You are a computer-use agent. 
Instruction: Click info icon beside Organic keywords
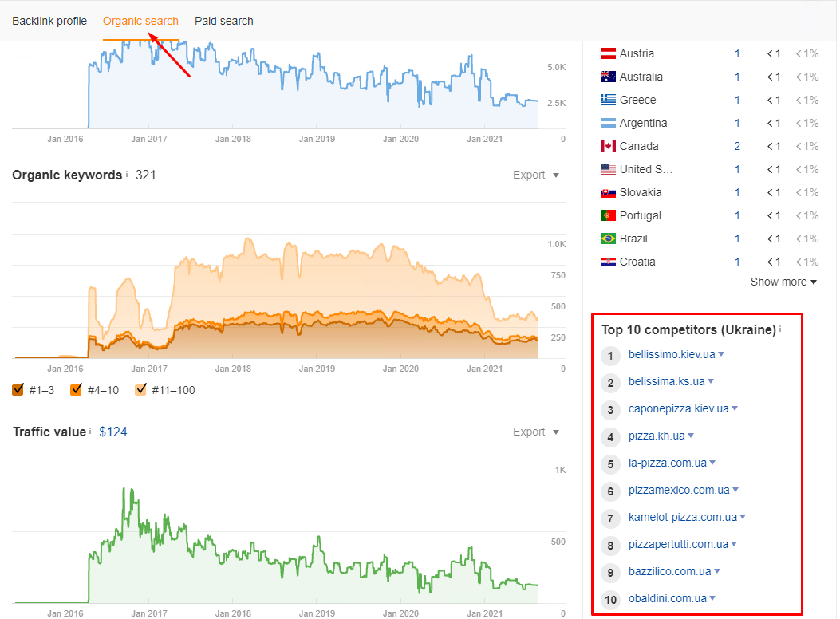(126, 174)
